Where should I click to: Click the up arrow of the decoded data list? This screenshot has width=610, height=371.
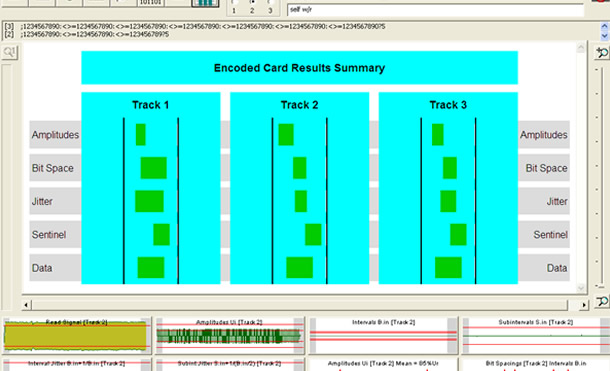tap(604, 26)
